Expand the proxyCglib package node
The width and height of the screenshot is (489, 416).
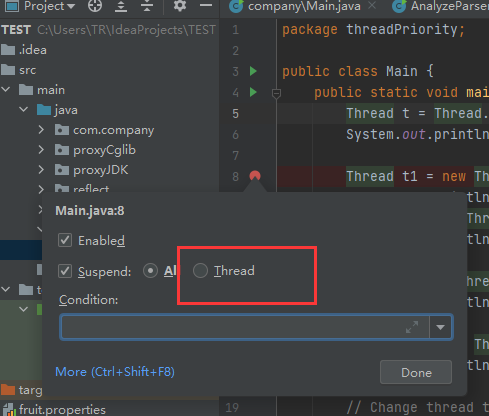tap(41, 150)
